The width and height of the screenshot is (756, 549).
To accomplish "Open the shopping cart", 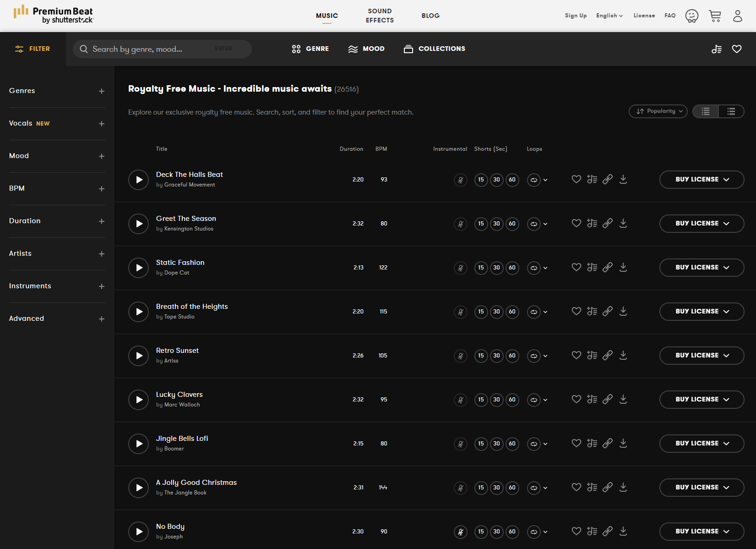I will (715, 16).
